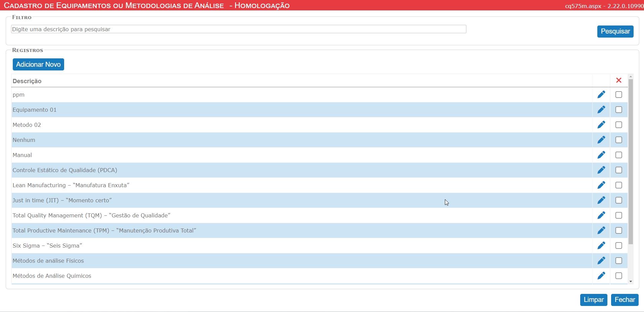Tick the Metodo 02 checkbox
This screenshot has height=312, width=644.
[x=619, y=125]
